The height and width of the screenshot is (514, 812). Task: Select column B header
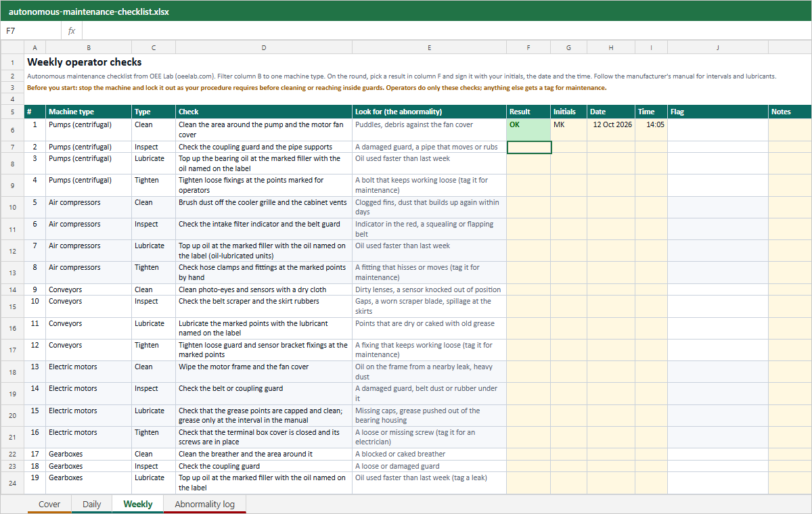(x=89, y=47)
